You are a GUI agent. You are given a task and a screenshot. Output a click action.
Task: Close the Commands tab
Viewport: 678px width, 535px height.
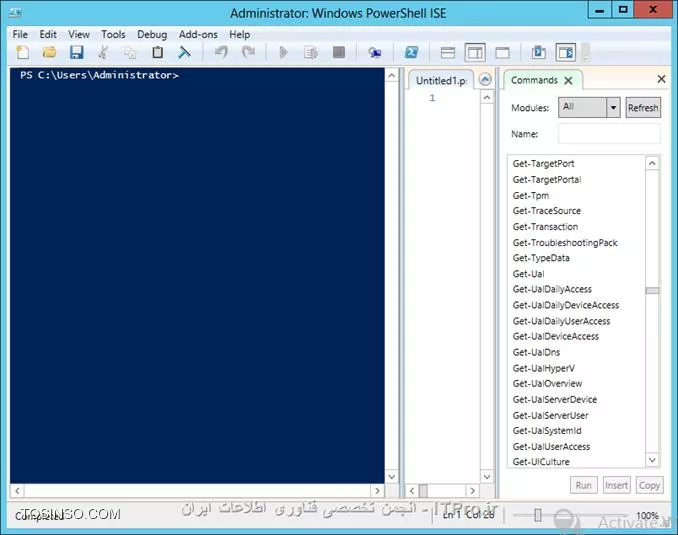tap(568, 80)
